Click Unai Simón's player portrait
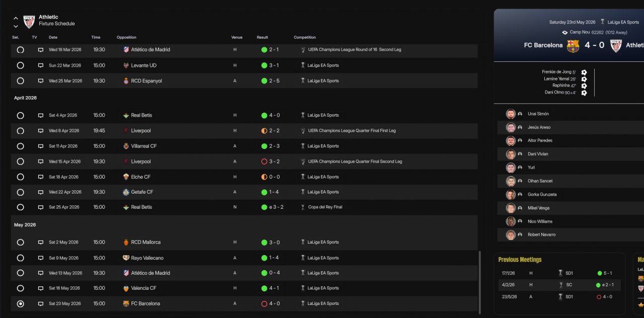The height and width of the screenshot is (318, 644). click(511, 114)
